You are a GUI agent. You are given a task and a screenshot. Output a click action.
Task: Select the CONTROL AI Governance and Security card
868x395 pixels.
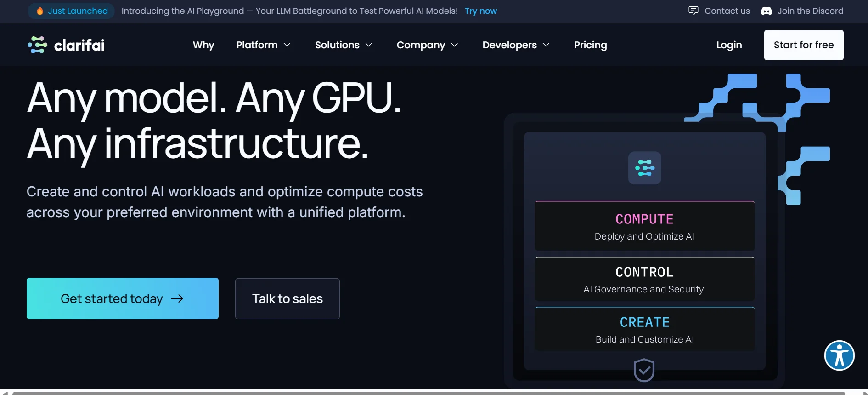[645, 279]
